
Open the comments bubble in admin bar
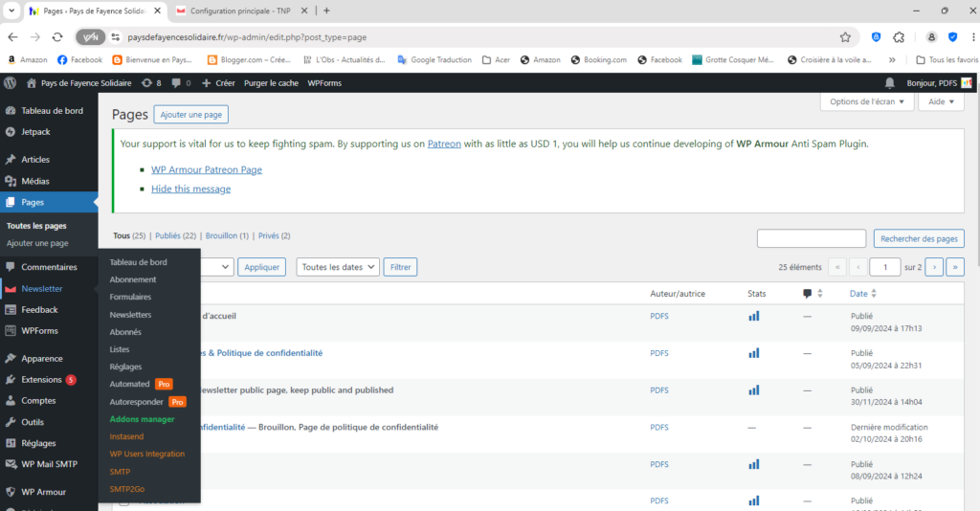tap(179, 83)
